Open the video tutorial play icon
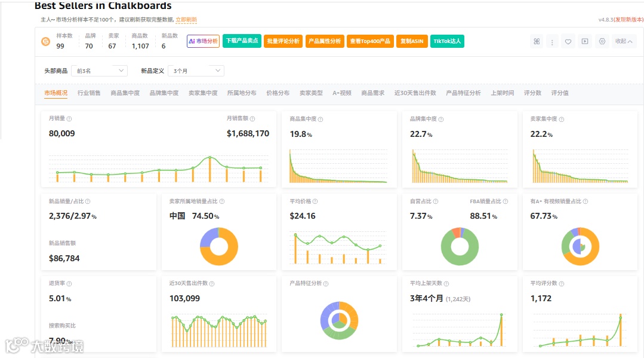 coord(585,41)
